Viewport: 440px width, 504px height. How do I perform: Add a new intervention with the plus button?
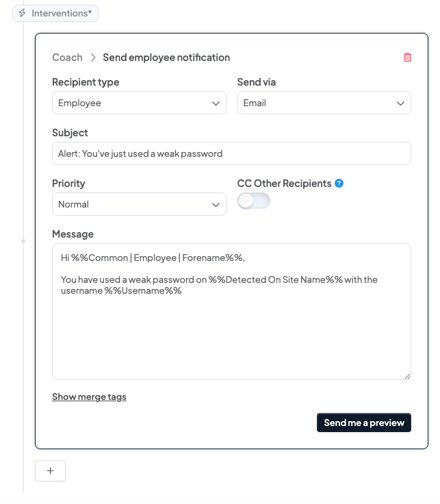(50, 471)
